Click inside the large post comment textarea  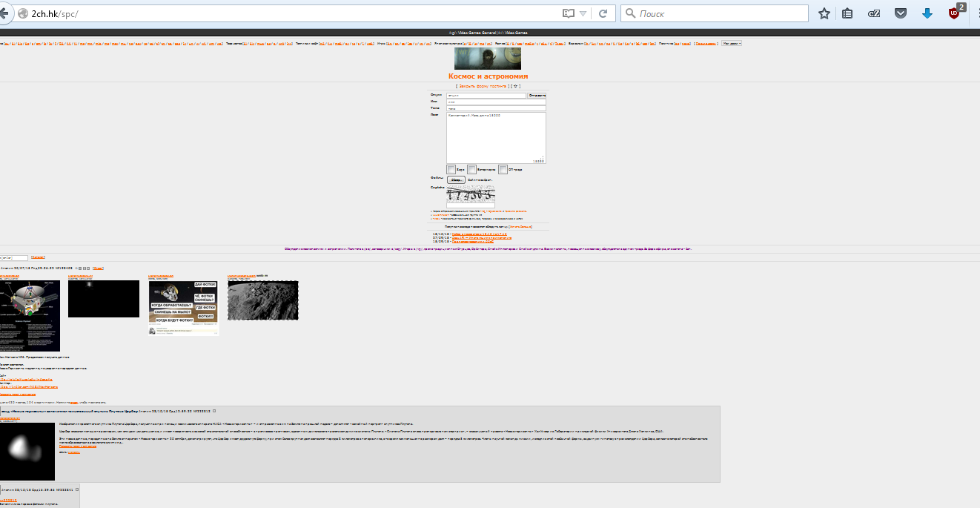(495, 137)
